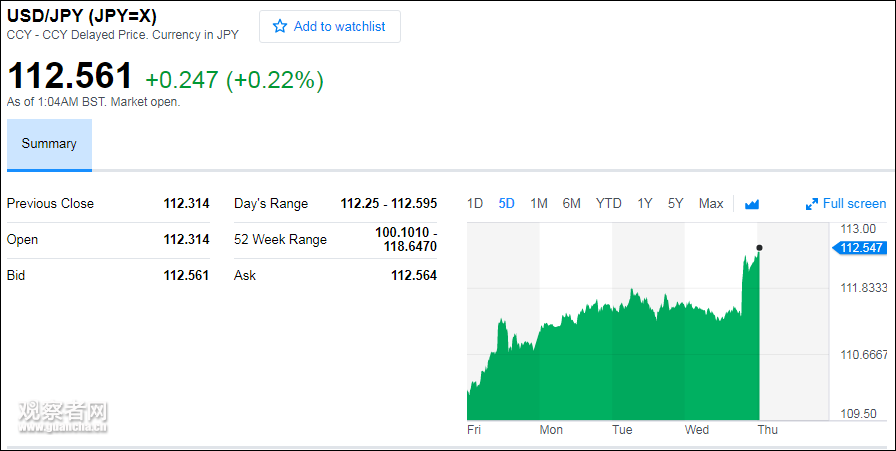Click the USD/JPY (JPY=X) title
This screenshot has height=451, width=896.
81,17
